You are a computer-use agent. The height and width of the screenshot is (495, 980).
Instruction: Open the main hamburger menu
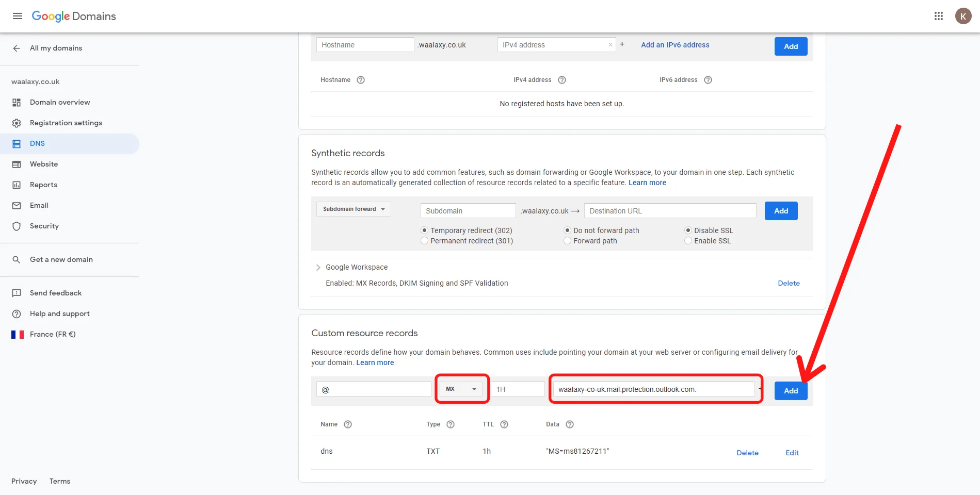18,16
